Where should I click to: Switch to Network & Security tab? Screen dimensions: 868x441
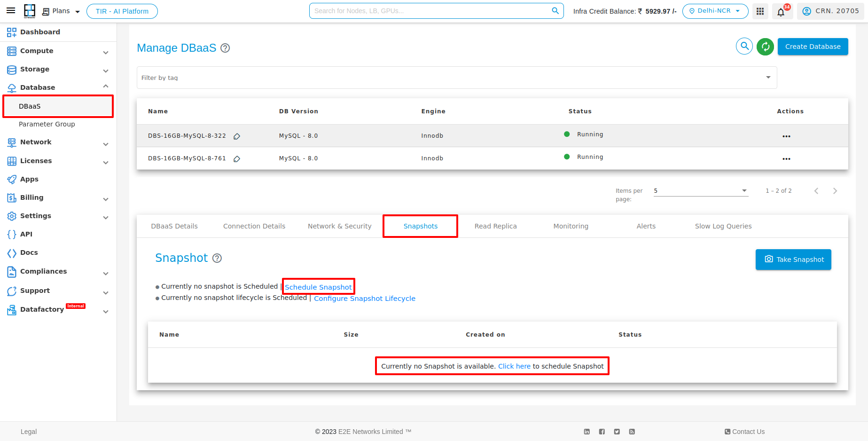coord(340,226)
